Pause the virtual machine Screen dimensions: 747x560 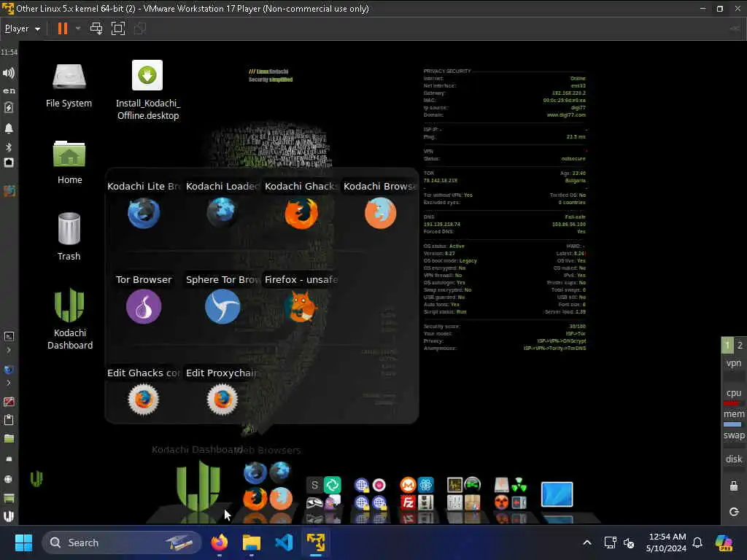click(63, 28)
